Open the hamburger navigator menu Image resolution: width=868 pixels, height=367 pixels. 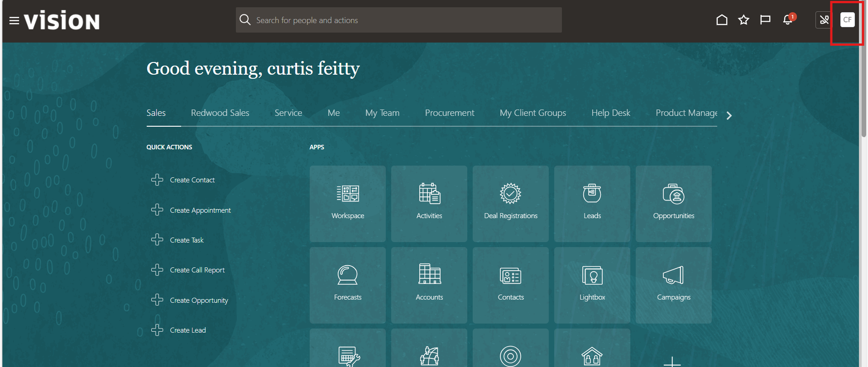(x=14, y=21)
